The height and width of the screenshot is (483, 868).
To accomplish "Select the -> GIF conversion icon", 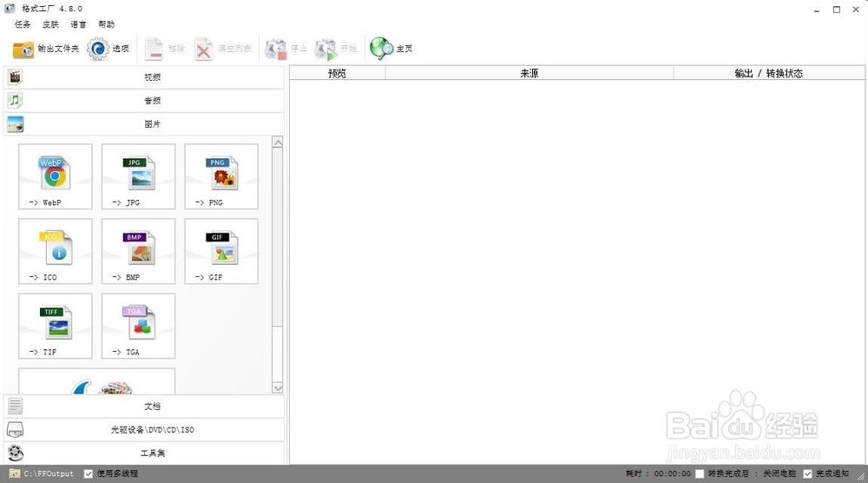I will (221, 251).
